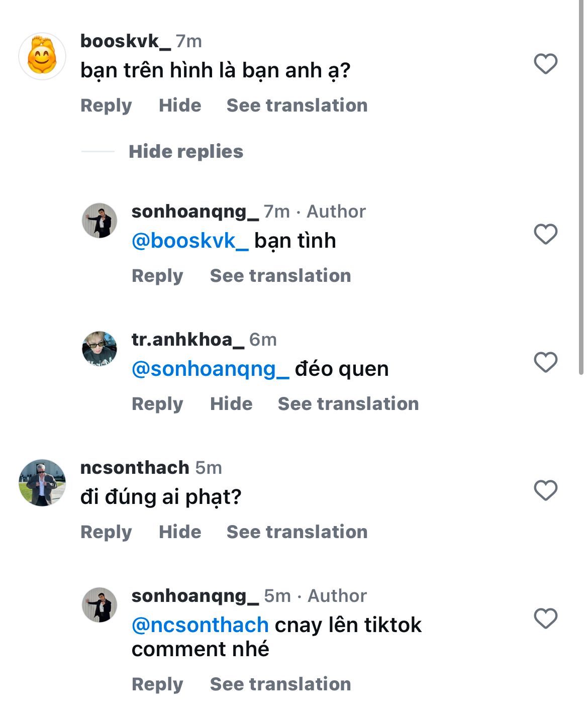Open booskvk_'s emoji profile picture
The width and height of the screenshot is (588, 722).
(x=42, y=56)
